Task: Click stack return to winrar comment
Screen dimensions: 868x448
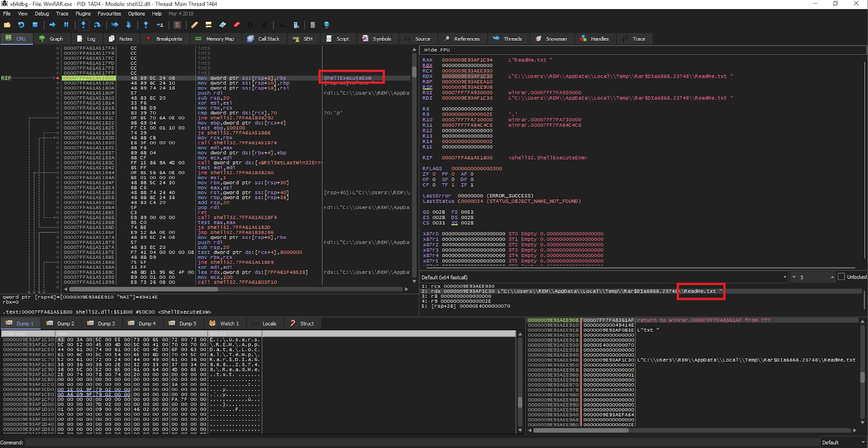Action: click(704, 320)
